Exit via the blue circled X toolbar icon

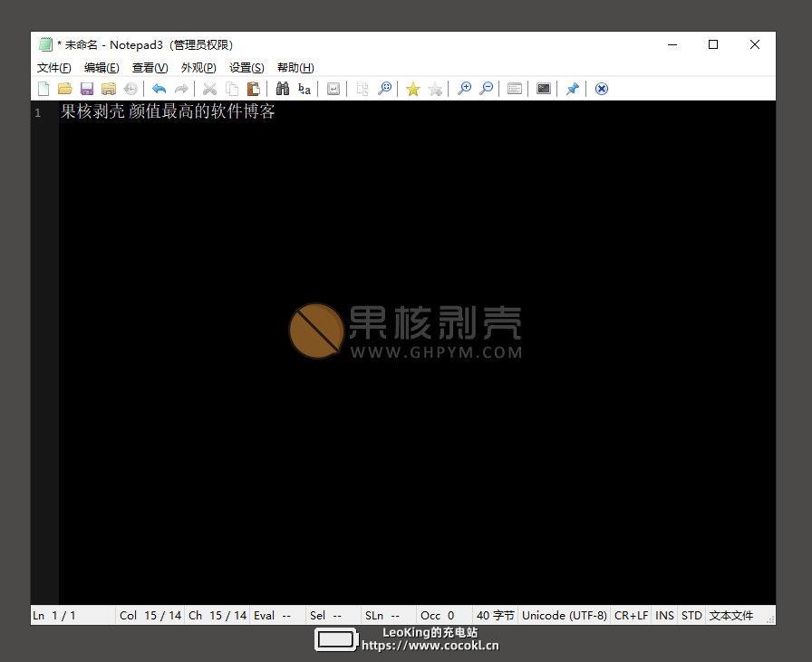pos(601,89)
